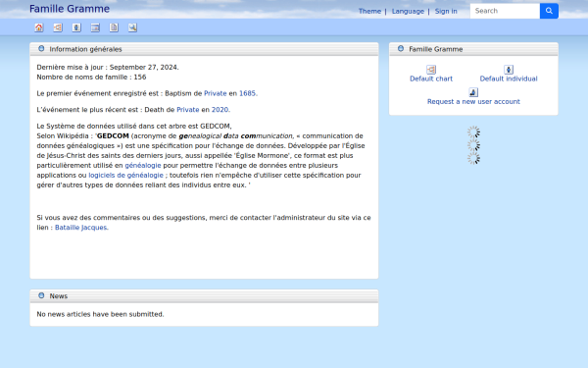Click the blue search submit button
Image resolution: width=588 pixels, height=368 pixels.
549,11
